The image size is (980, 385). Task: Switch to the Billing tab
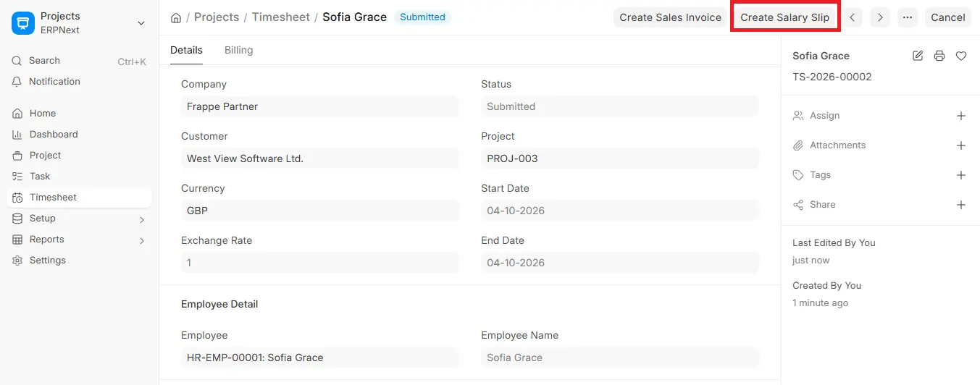coord(238,50)
